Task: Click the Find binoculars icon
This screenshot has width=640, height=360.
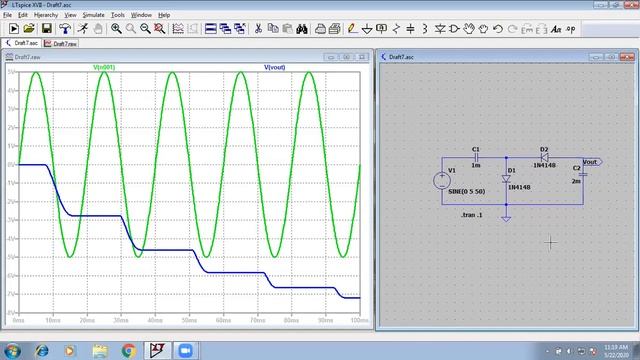Action: [302, 29]
